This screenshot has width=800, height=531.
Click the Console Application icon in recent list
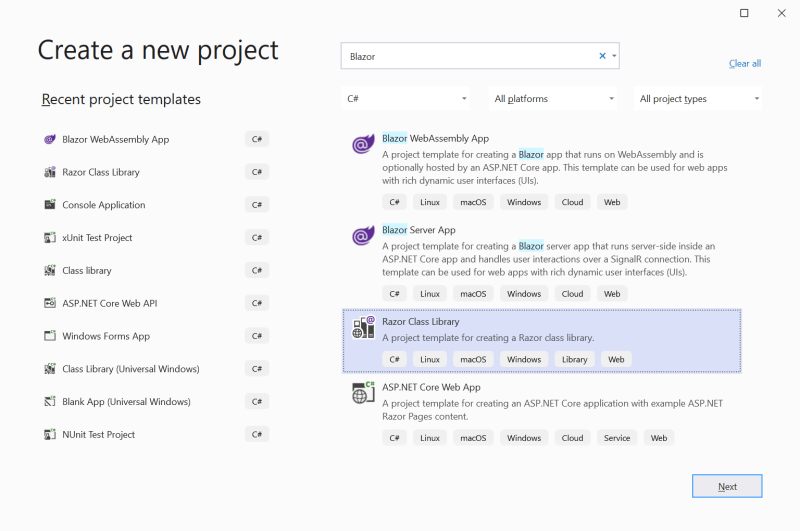tap(49, 205)
